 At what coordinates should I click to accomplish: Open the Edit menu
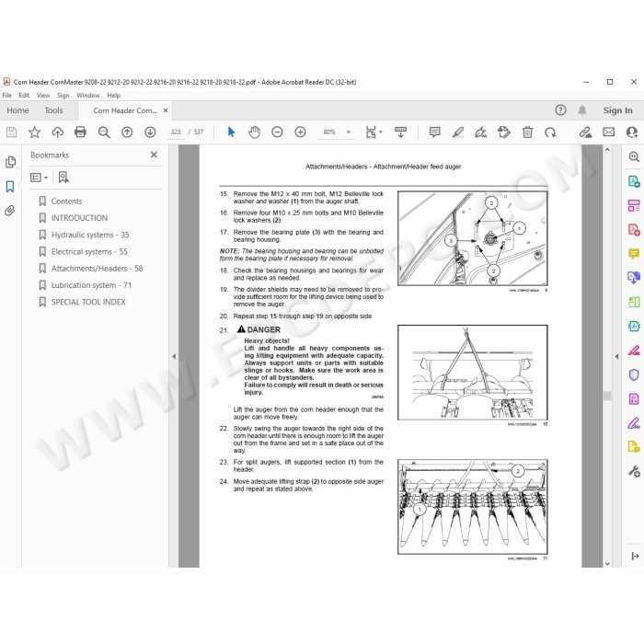(x=24, y=96)
